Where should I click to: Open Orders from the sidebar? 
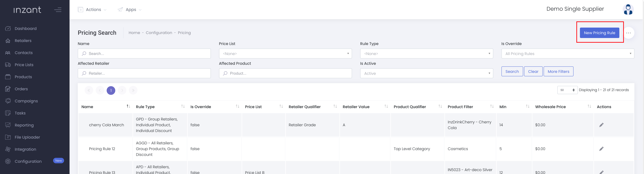(21, 89)
